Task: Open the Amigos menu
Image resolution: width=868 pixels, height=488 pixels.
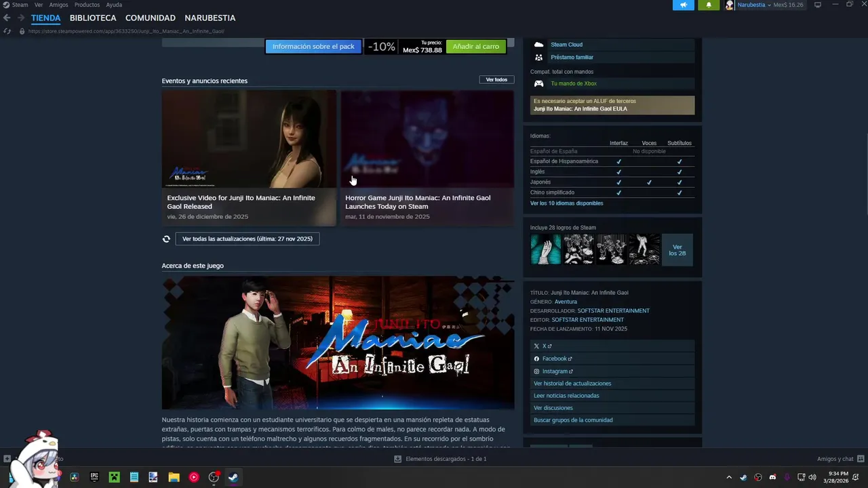Action: 58,5
